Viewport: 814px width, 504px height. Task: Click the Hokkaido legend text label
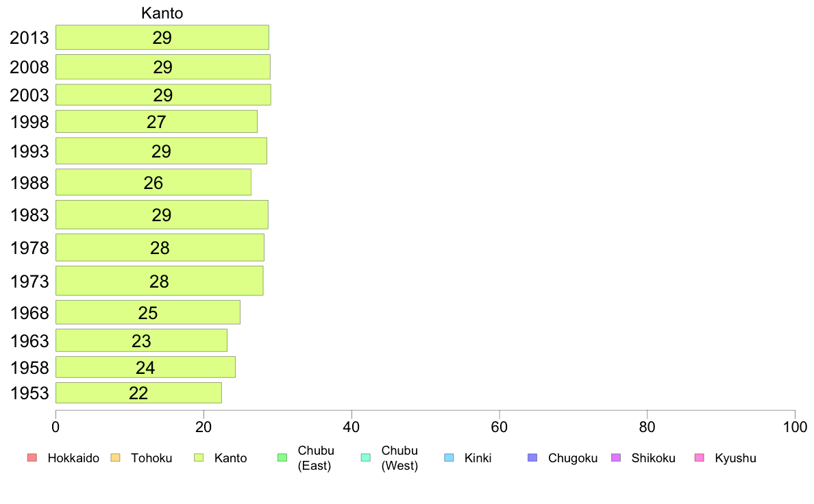(73, 458)
